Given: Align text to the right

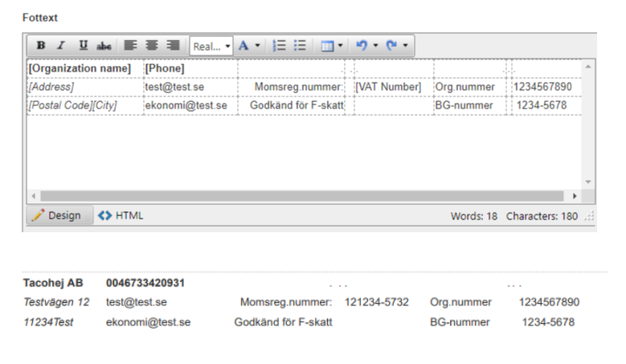Looking at the screenshot, I should (173, 46).
